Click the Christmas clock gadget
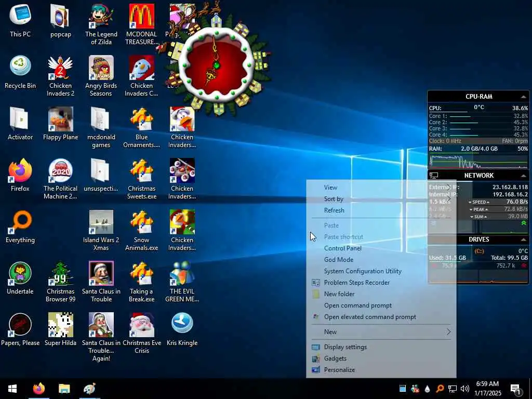The width and height of the screenshot is (532, 399). (x=216, y=63)
